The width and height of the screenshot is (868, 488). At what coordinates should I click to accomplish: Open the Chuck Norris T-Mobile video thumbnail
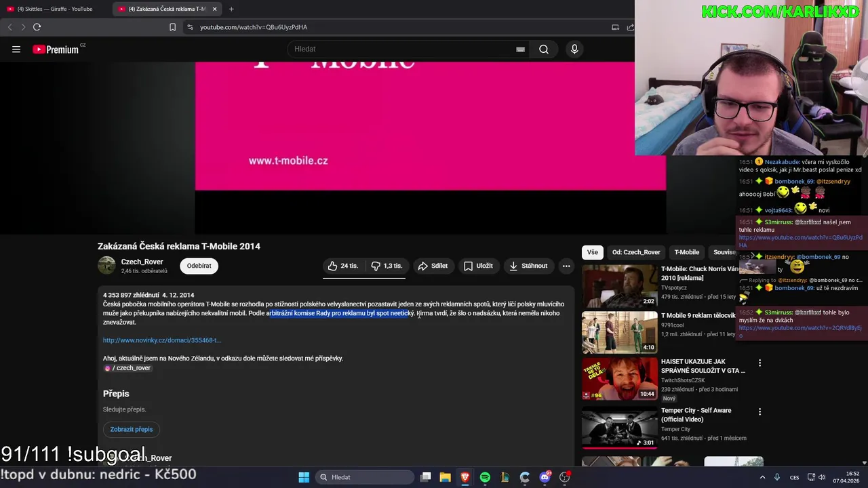pyautogui.click(x=619, y=285)
